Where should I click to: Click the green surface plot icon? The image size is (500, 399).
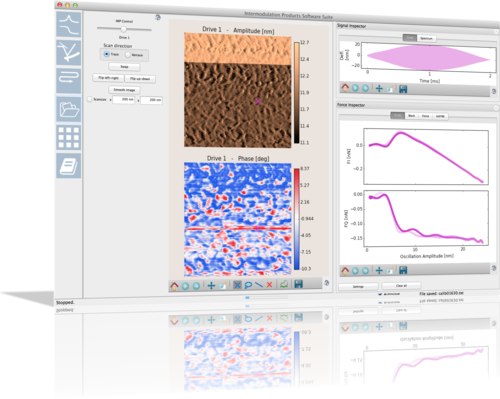tap(284, 284)
